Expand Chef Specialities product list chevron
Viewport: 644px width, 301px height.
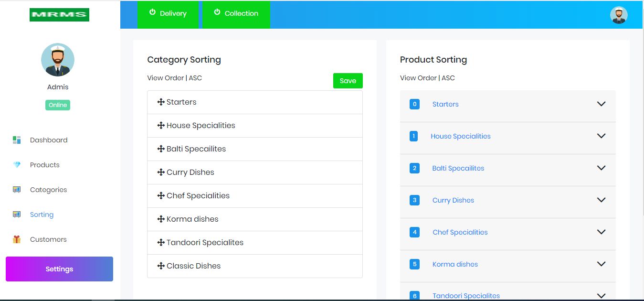point(601,232)
